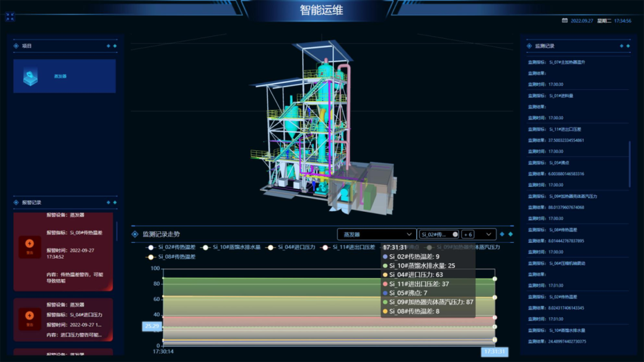Select the 蒸发器 project card
The image size is (644, 362).
coord(64,76)
